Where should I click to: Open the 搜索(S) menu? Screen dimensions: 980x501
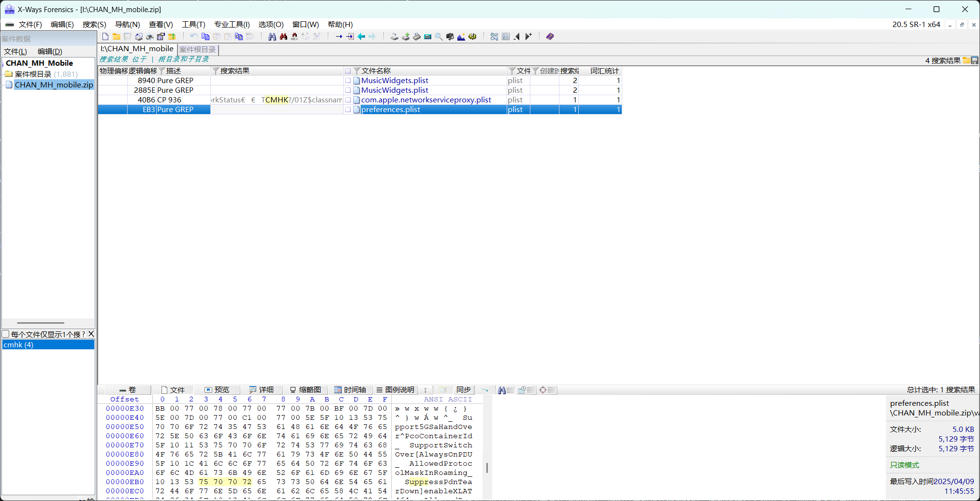[x=94, y=25]
